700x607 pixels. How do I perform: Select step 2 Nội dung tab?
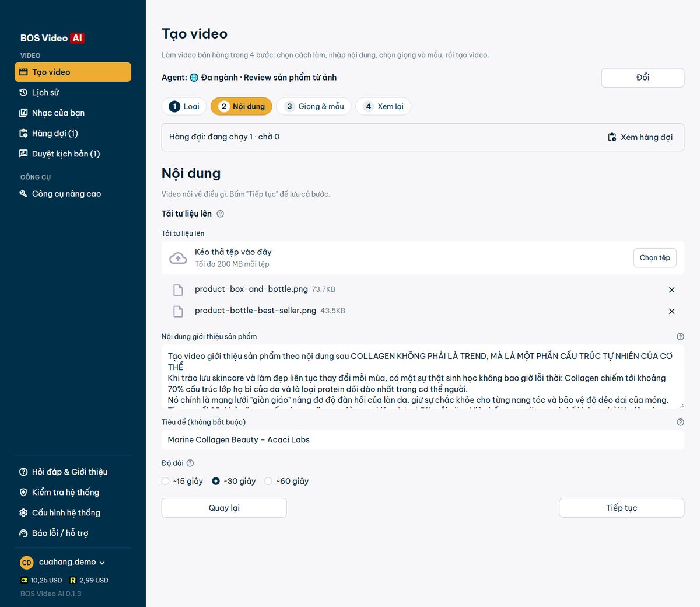coord(242,106)
